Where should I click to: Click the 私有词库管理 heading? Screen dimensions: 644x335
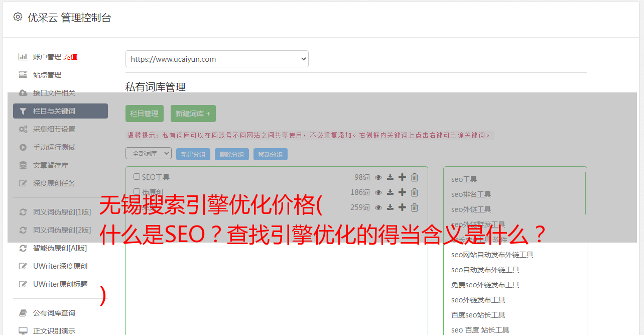156,87
